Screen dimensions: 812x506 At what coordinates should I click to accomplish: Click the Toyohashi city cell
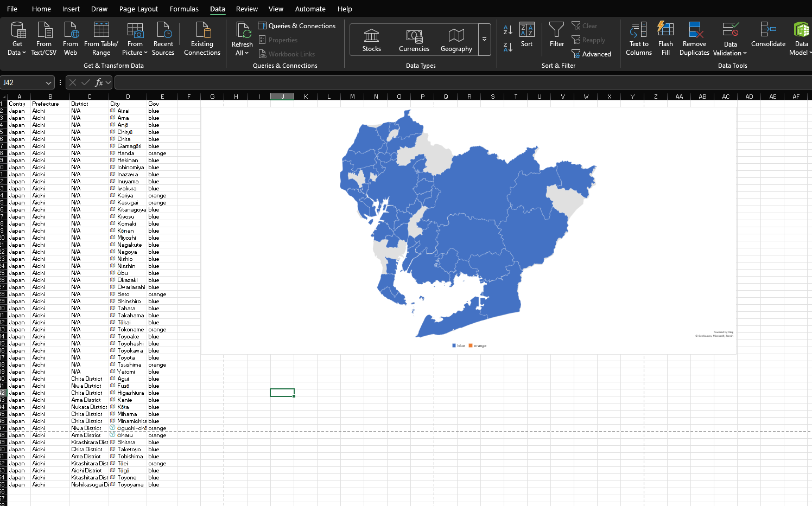pyautogui.click(x=128, y=343)
